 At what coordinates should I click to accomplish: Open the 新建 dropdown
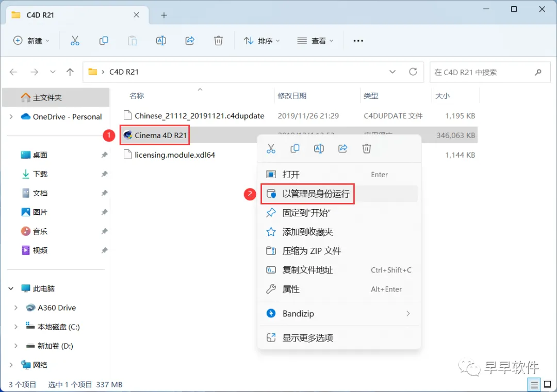31,41
